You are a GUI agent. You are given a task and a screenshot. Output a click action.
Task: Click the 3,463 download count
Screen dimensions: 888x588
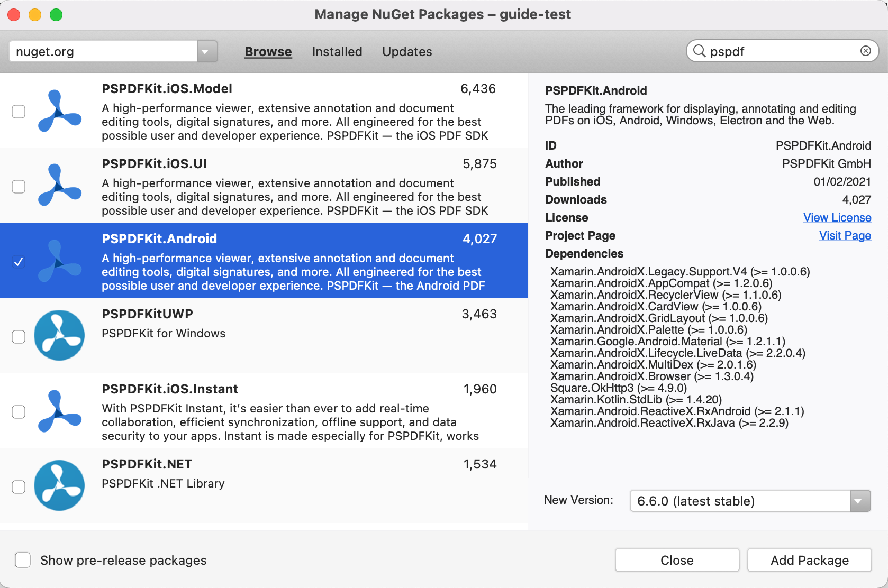point(479,314)
